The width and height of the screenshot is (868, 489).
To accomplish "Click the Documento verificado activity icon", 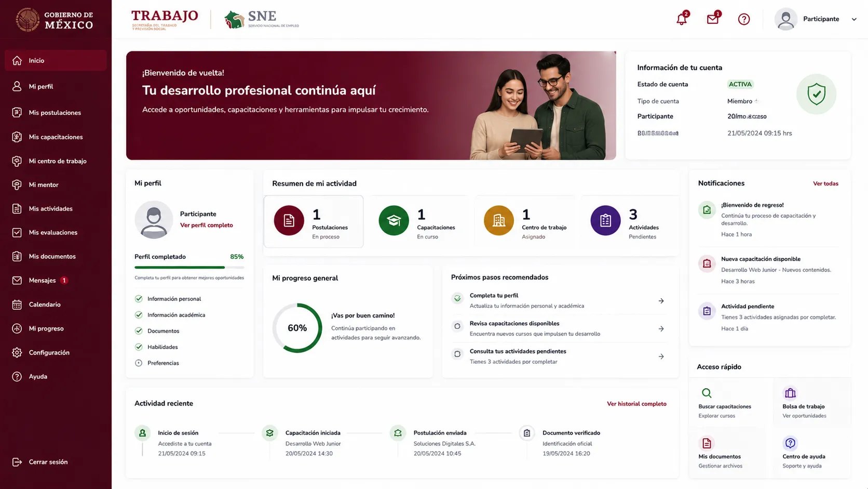I will (526, 433).
